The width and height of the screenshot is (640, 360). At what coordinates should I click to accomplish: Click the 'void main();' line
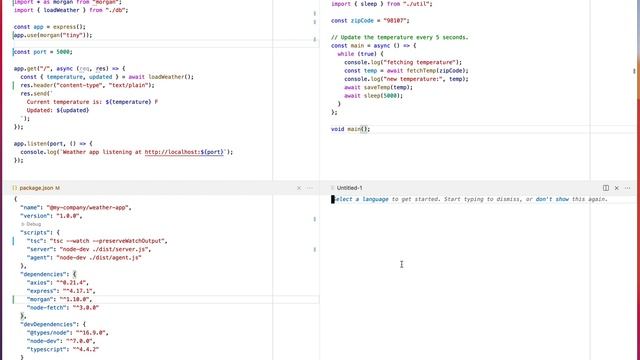click(351, 129)
